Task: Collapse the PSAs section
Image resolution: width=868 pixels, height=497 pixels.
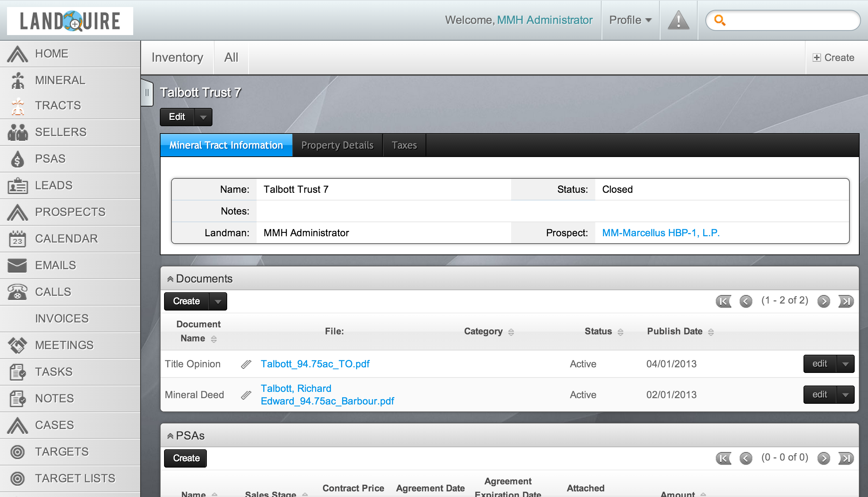Action: 170,436
